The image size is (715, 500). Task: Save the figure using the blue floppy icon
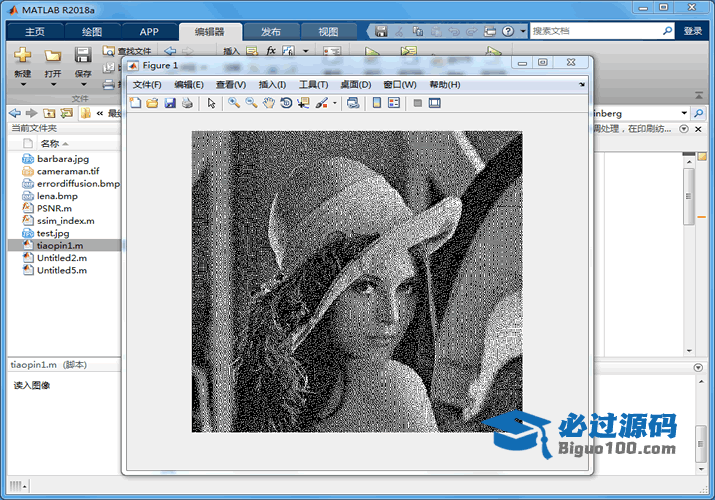170,103
